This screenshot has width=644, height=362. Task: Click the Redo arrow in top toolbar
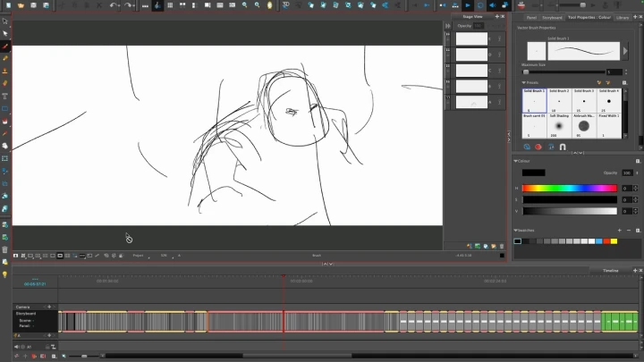(130, 5)
